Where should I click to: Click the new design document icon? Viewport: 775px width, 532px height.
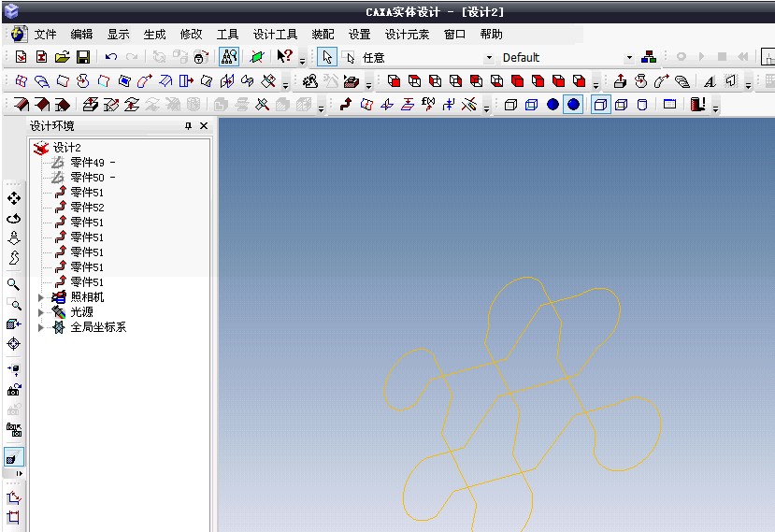[21, 57]
